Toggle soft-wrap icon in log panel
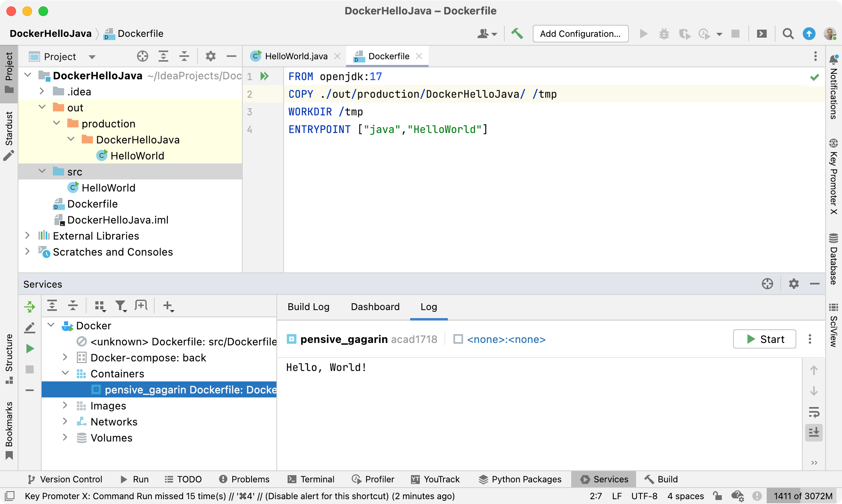The height and width of the screenshot is (504, 842). tap(814, 412)
